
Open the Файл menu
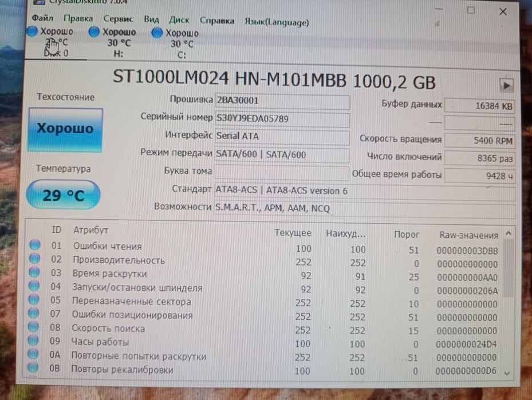(x=42, y=17)
